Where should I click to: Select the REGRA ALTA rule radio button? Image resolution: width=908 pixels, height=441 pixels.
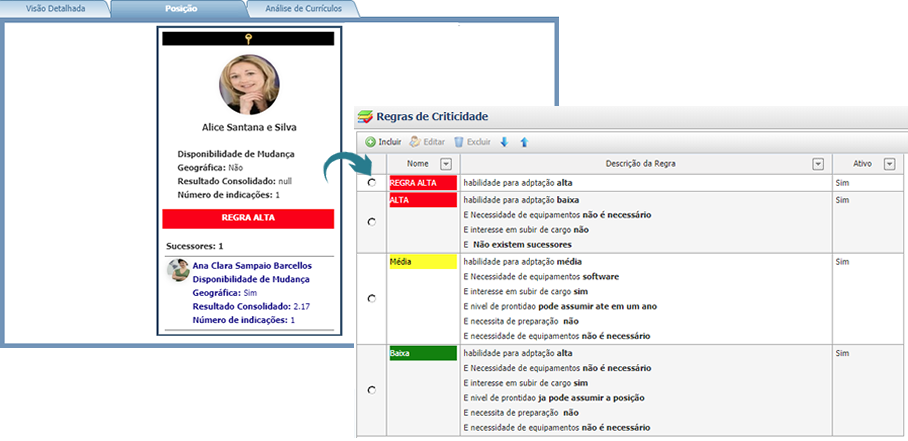coord(372,183)
